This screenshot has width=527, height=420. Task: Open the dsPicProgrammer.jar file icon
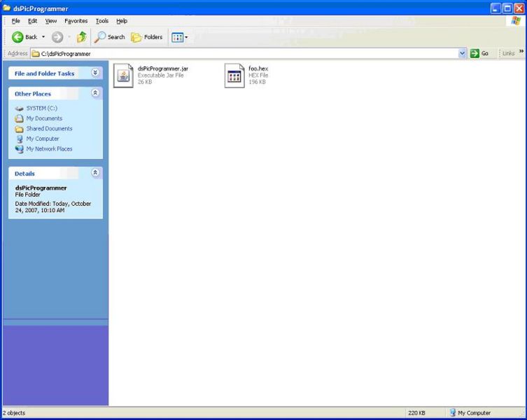click(123, 76)
